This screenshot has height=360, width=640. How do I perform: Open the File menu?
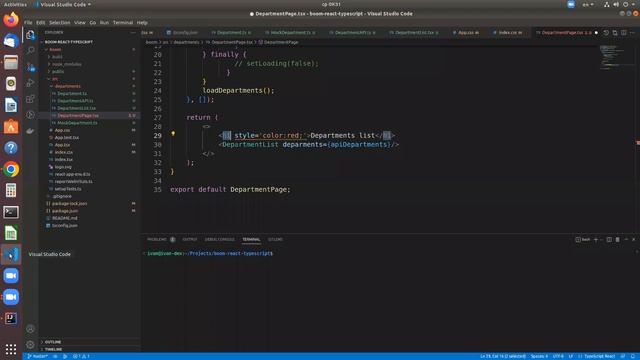(28, 23)
